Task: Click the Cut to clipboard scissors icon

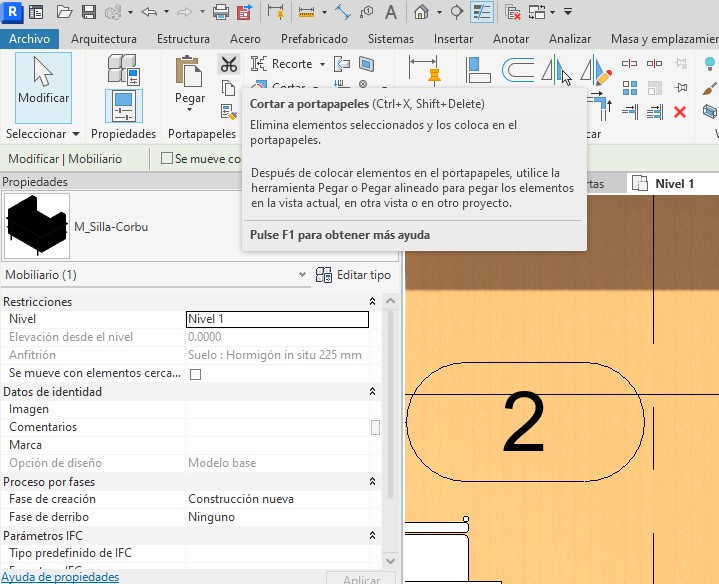Action: tap(229, 65)
